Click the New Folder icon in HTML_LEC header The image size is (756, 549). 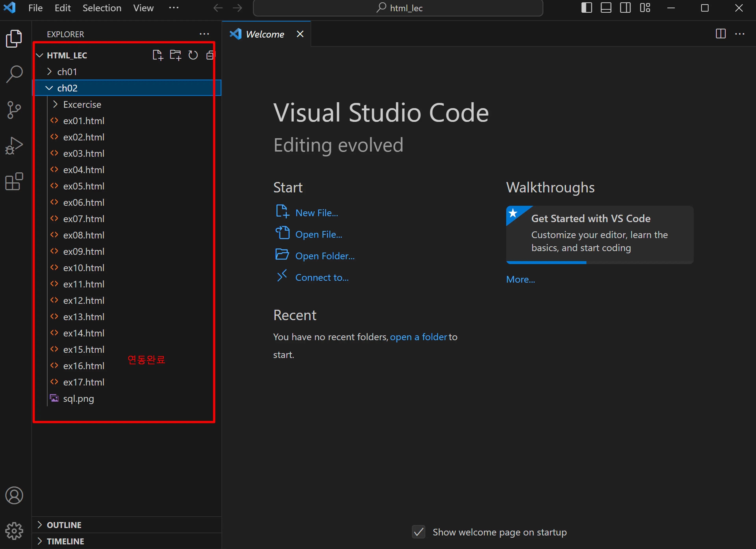pyautogui.click(x=175, y=55)
